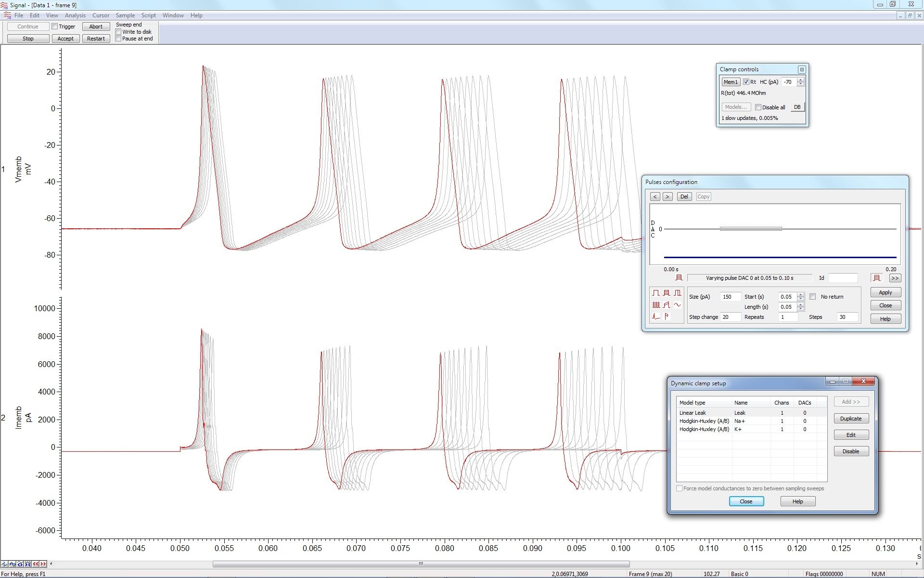This screenshot has width=924, height=578.
Task: Open the Analysis menu
Action: [75, 15]
